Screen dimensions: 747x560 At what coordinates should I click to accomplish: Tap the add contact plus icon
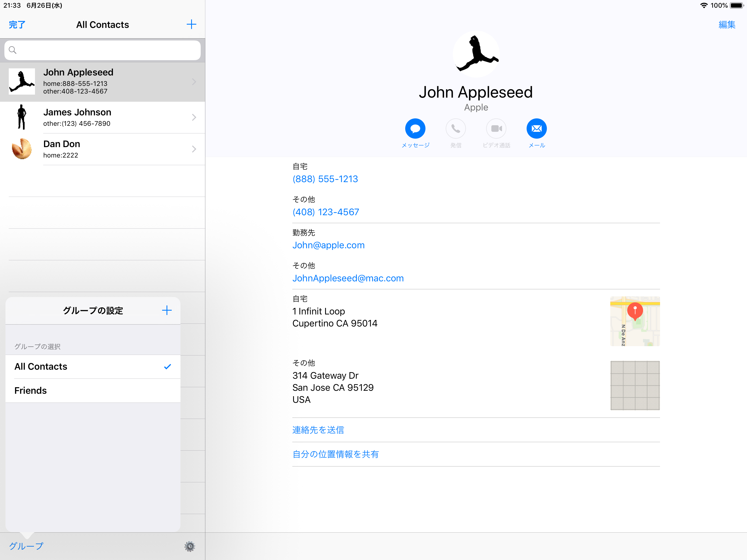(x=191, y=24)
